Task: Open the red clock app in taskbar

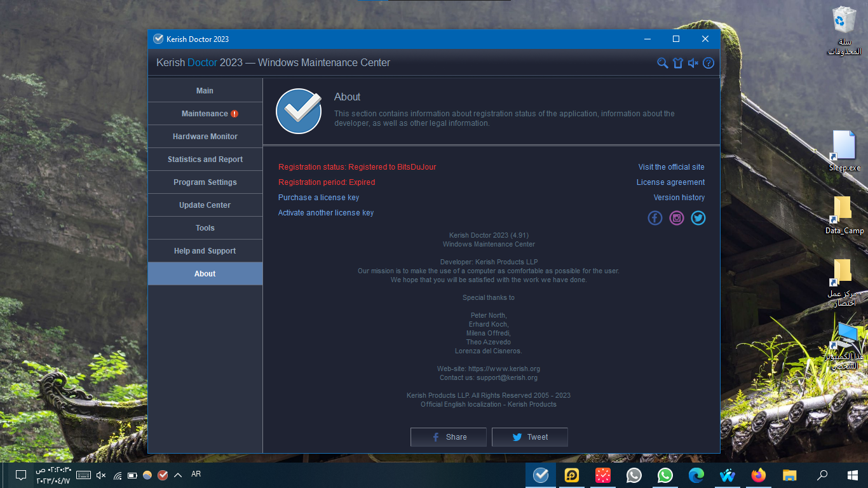Action: pos(603,475)
